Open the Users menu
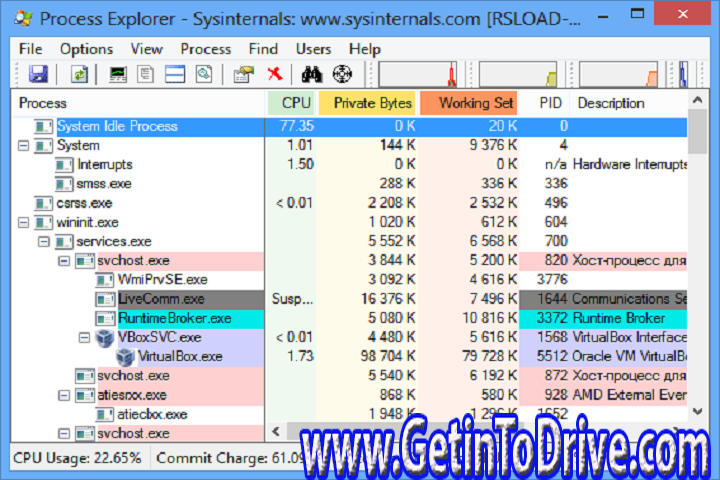The height and width of the screenshot is (480, 720). (x=313, y=49)
